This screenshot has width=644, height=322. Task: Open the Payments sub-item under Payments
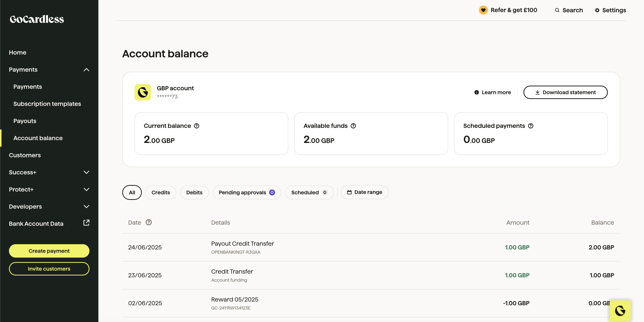coord(28,87)
